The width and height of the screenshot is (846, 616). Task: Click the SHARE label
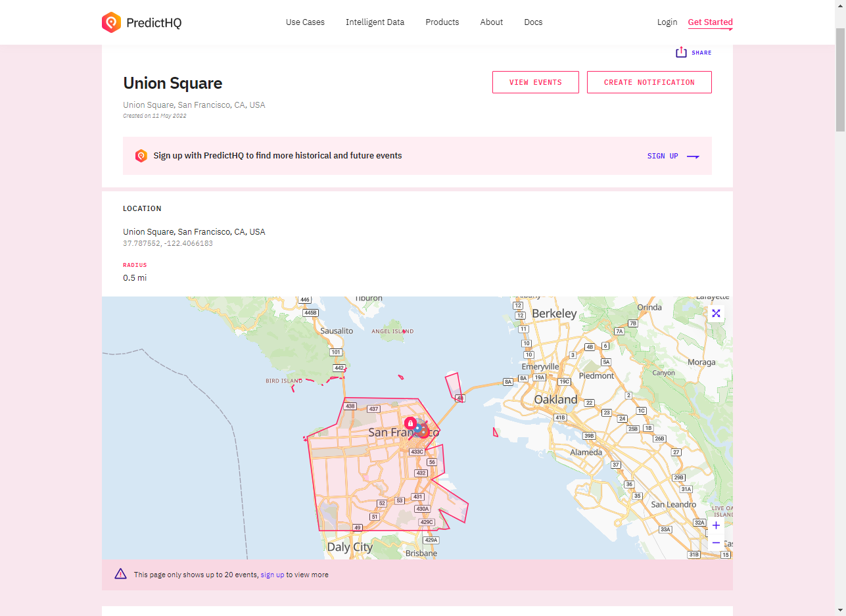coord(701,53)
